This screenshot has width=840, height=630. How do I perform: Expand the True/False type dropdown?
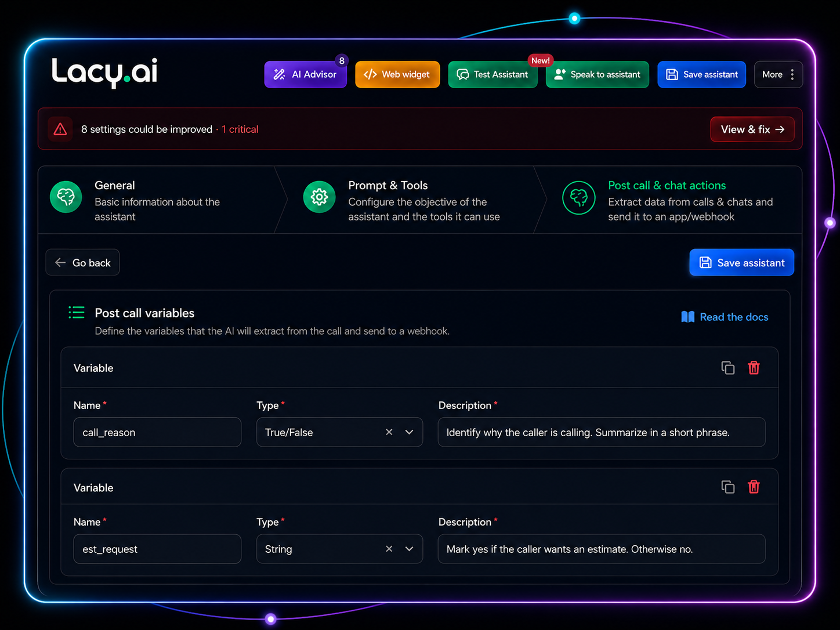coord(409,432)
